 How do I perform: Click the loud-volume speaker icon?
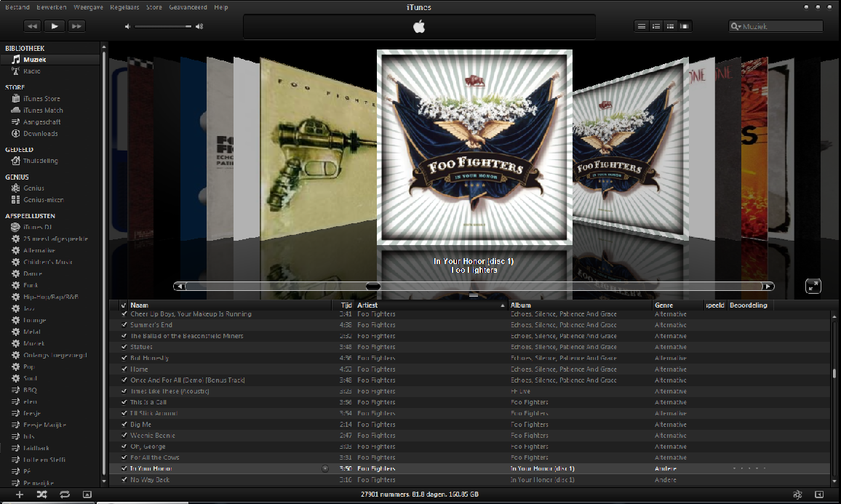pyautogui.click(x=199, y=26)
